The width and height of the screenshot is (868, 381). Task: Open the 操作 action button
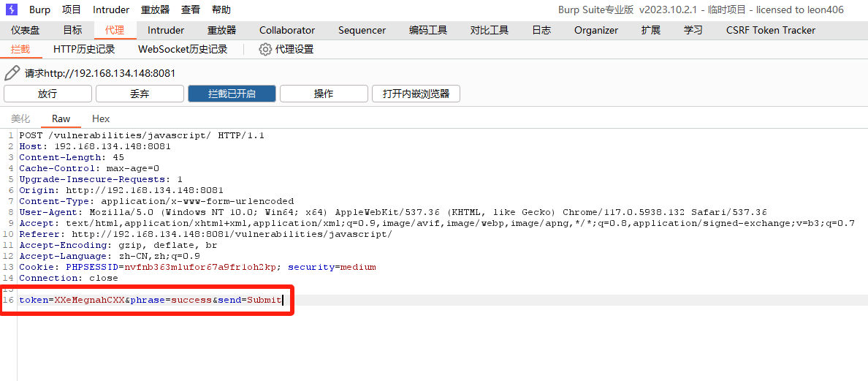pyautogui.click(x=324, y=94)
